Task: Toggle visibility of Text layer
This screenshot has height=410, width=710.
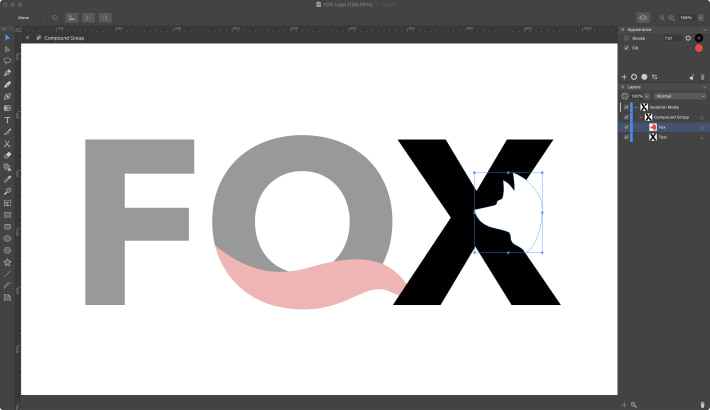Action: [x=627, y=137]
